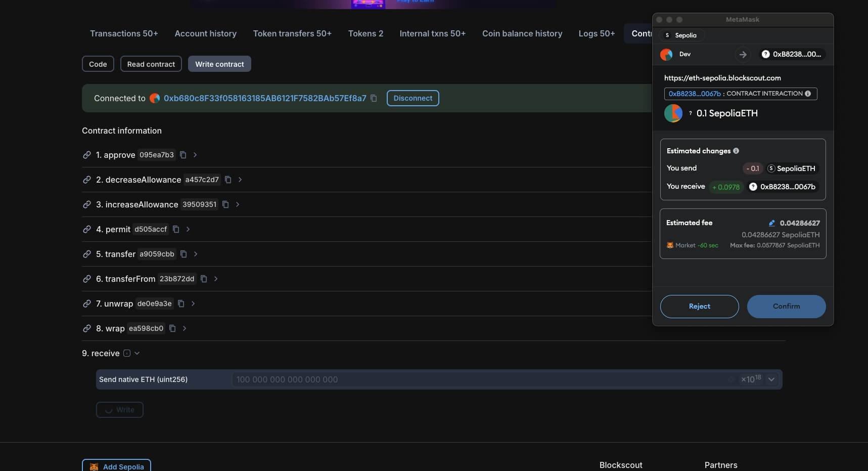Click the SepoliaETH token pill under You send
868x471 pixels.
coord(791,168)
